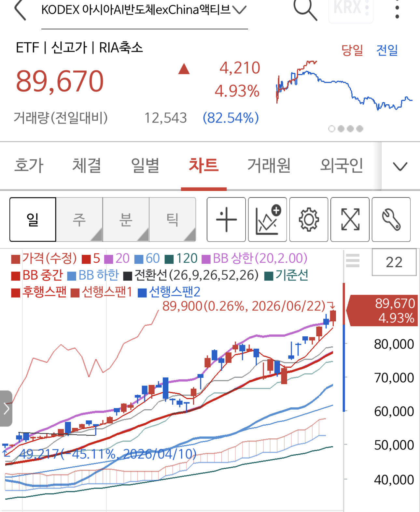Edit the candle count field showing 22
420x512 pixels.
click(394, 262)
